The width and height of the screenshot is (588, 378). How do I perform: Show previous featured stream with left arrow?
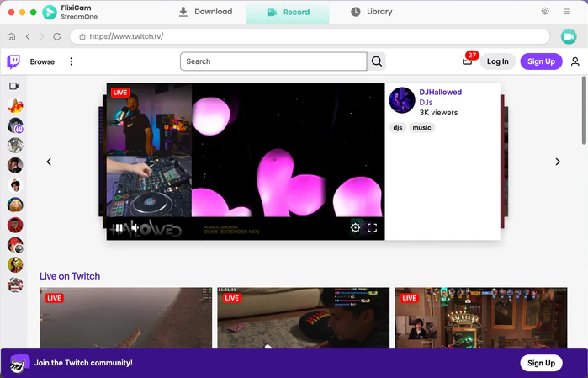(x=49, y=162)
